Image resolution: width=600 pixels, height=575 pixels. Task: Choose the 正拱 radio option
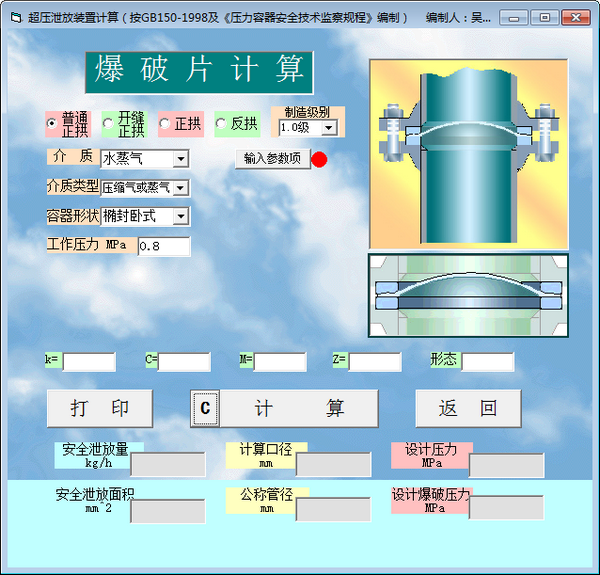165,124
